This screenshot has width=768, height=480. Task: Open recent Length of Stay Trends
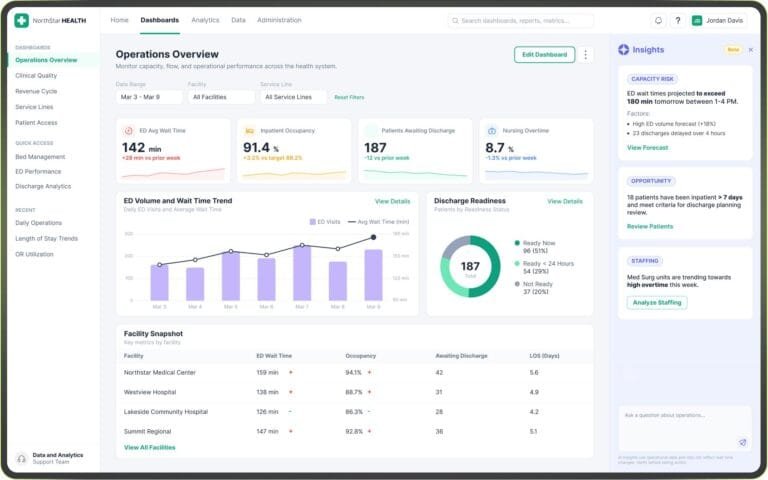(46, 239)
